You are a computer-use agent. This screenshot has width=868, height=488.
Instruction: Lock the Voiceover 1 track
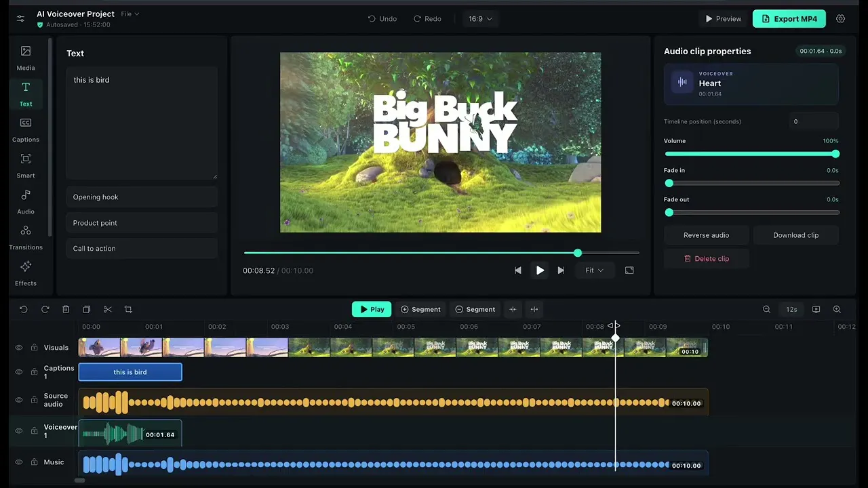[x=34, y=431]
